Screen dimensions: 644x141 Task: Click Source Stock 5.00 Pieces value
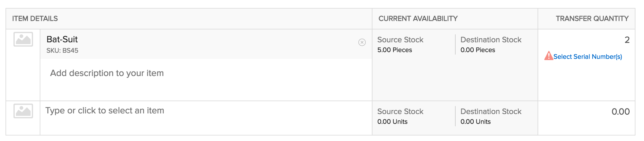[394, 50]
